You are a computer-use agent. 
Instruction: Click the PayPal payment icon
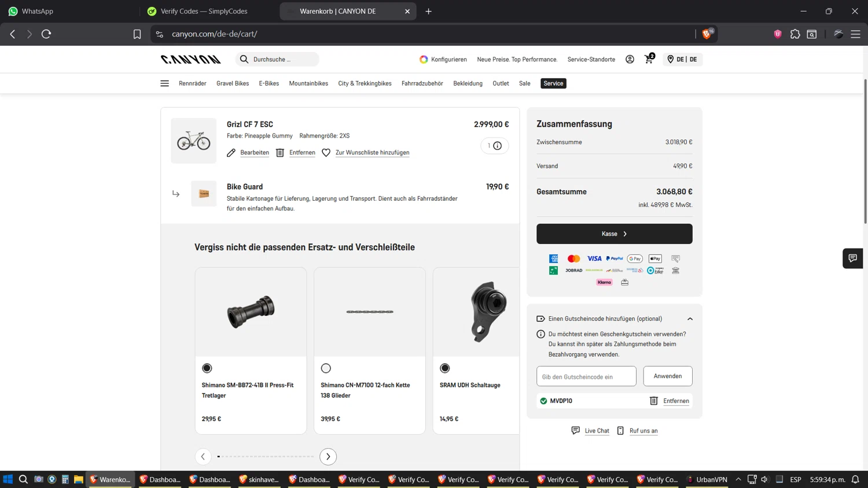(x=615, y=258)
